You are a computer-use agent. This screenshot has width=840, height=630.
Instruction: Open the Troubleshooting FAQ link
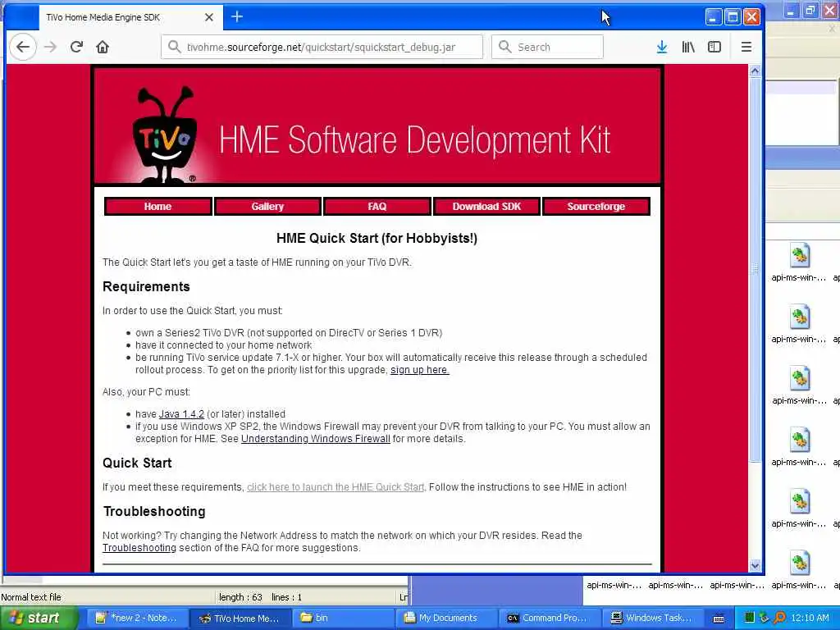coord(139,548)
